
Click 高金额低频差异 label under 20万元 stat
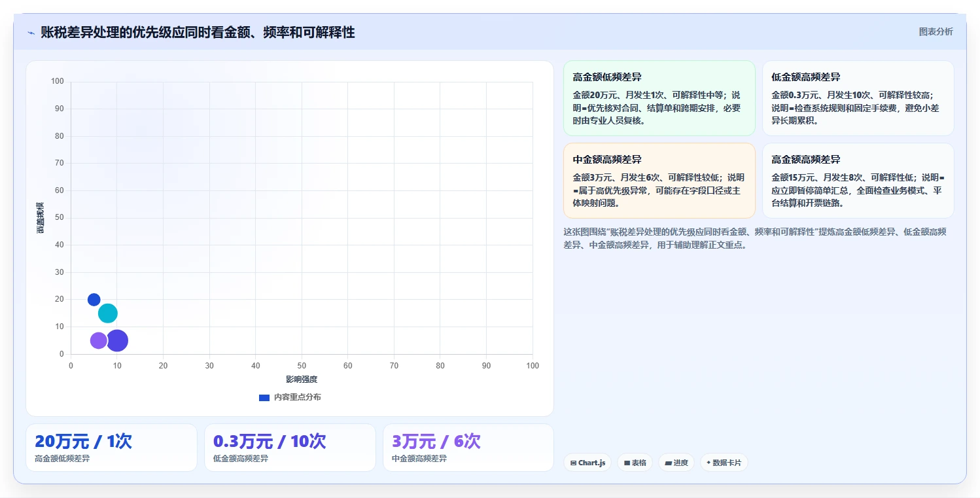(62, 459)
